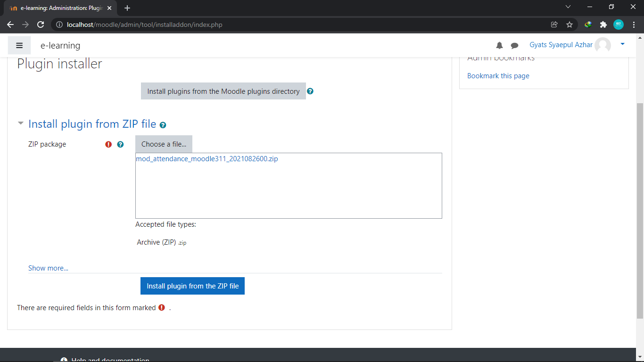Click Show more link
Image resolution: width=644 pixels, height=362 pixels.
(48, 268)
